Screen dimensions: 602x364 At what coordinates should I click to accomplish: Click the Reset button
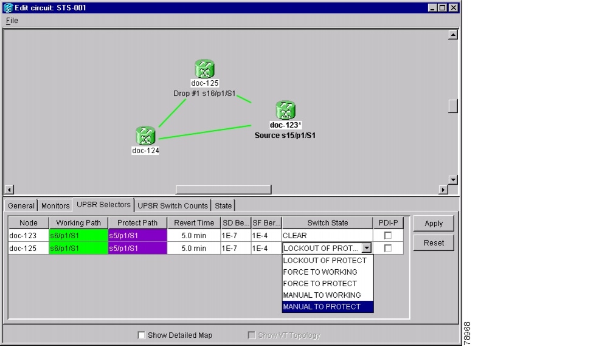434,243
